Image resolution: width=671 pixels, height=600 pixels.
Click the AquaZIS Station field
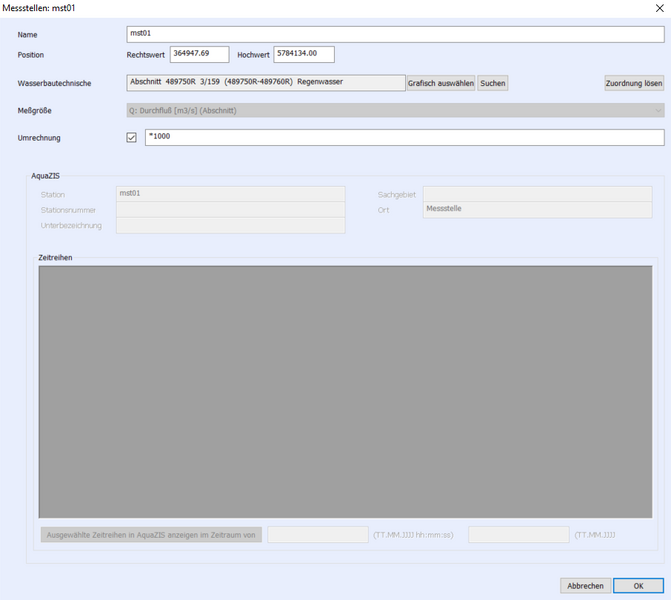[231, 194]
